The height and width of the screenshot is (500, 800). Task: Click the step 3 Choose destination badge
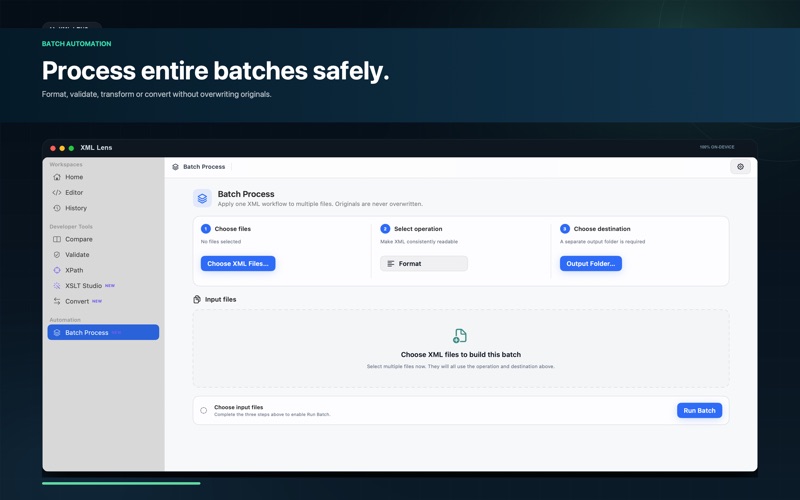coord(565,229)
